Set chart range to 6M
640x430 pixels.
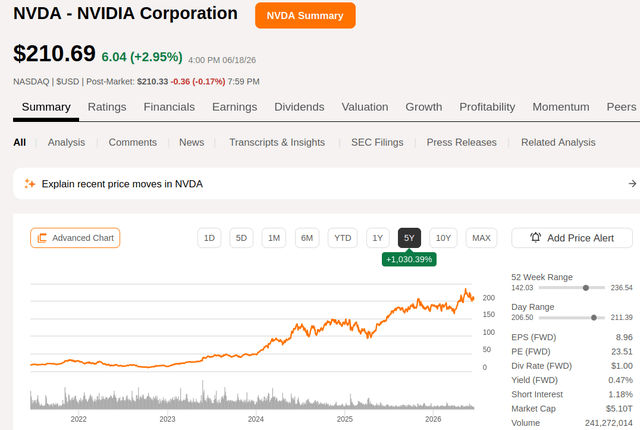click(x=307, y=238)
